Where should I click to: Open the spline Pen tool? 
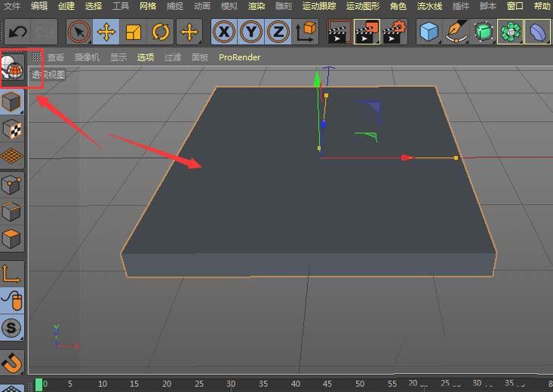(x=456, y=32)
